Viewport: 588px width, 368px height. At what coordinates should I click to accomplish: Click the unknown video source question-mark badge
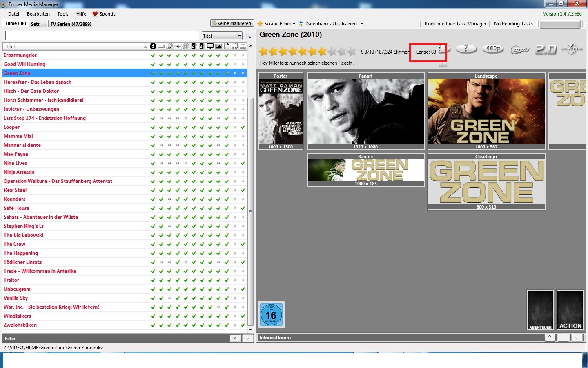coord(466,49)
